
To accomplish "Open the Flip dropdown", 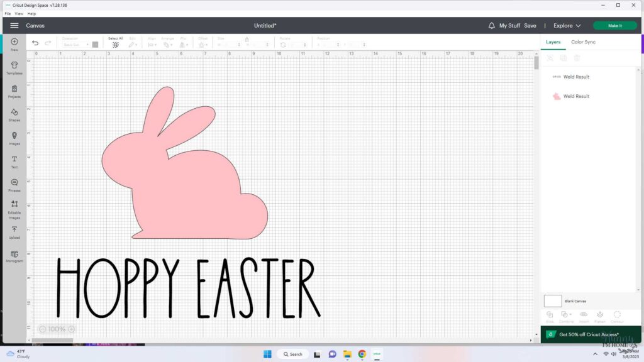I will coord(183,43).
